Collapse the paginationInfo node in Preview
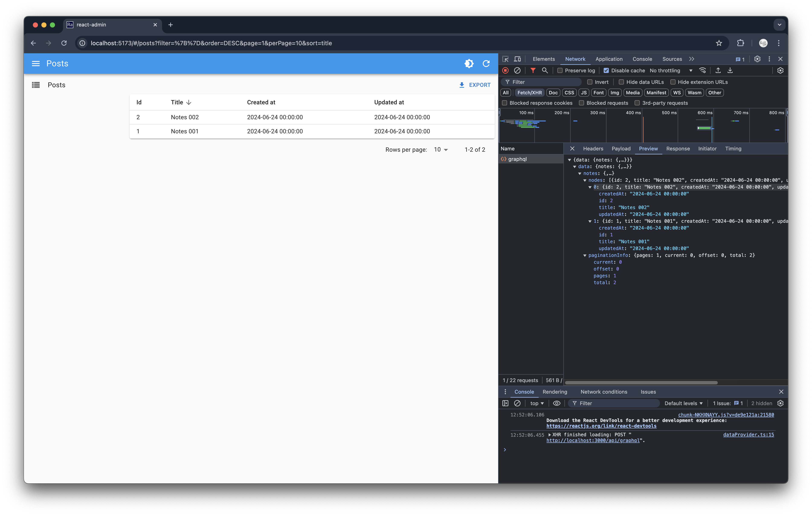This screenshot has height=515, width=812. (x=585, y=256)
